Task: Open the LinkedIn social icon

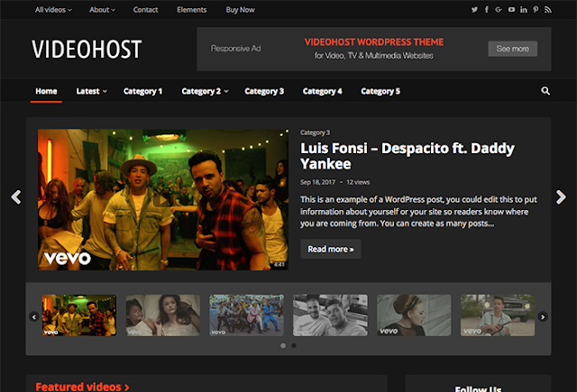Action: click(524, 10)
